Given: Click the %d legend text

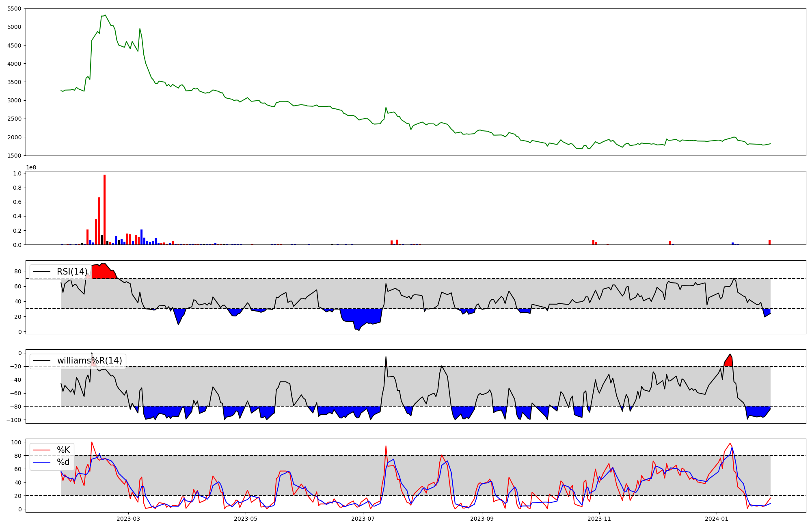Looking at the screenshot, I should [x=63, y=462].
